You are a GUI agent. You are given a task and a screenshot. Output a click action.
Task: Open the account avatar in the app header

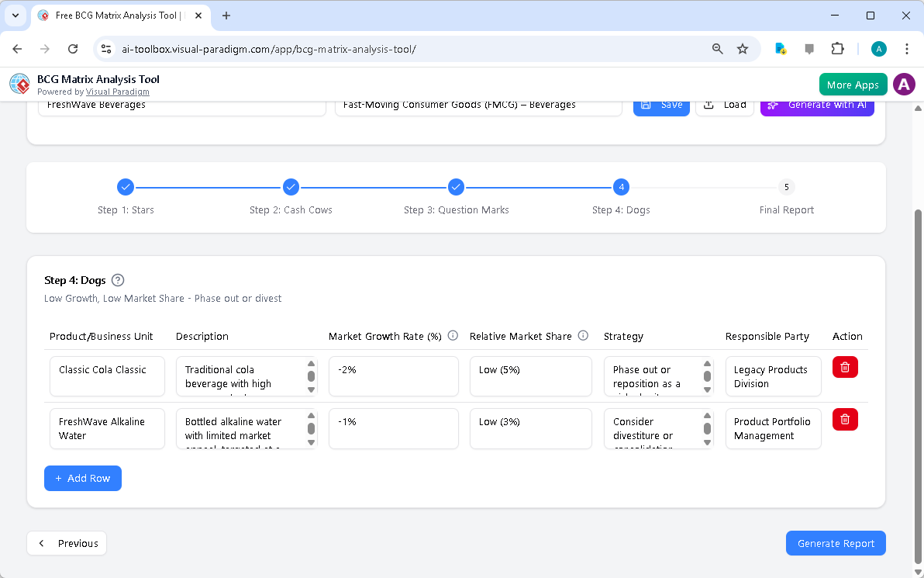click(904, 84)
